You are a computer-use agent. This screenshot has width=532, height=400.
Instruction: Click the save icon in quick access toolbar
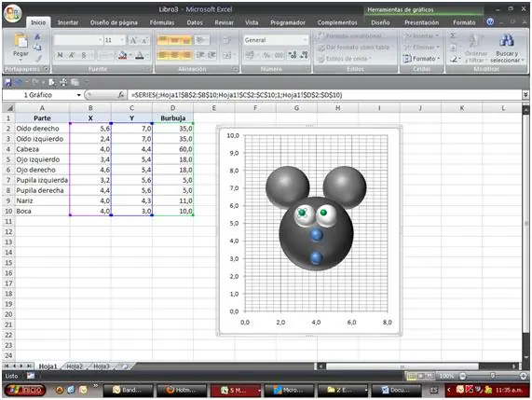7,82
